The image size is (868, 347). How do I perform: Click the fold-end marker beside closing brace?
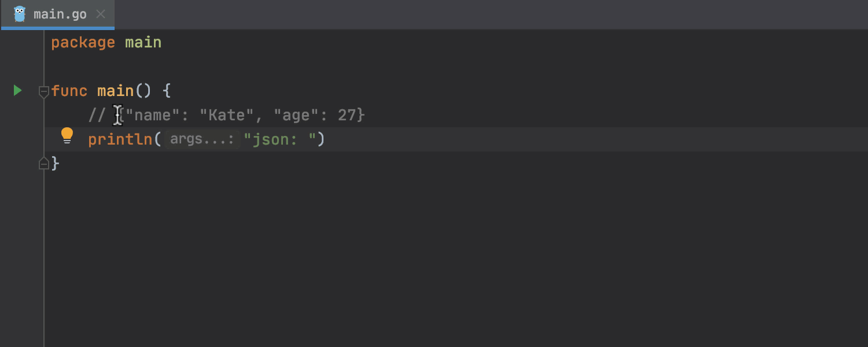click(x=43, y=164)
